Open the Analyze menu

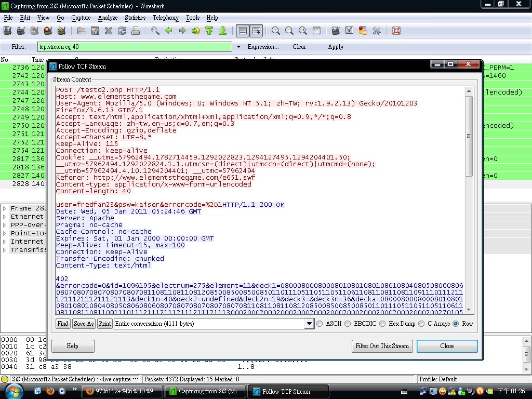tap(108, 18)
